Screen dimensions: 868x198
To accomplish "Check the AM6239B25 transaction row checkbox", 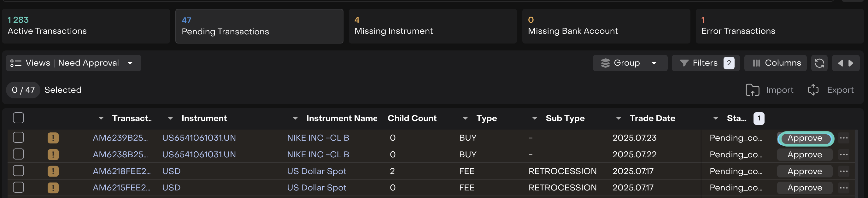I will (x=19, y=137).
